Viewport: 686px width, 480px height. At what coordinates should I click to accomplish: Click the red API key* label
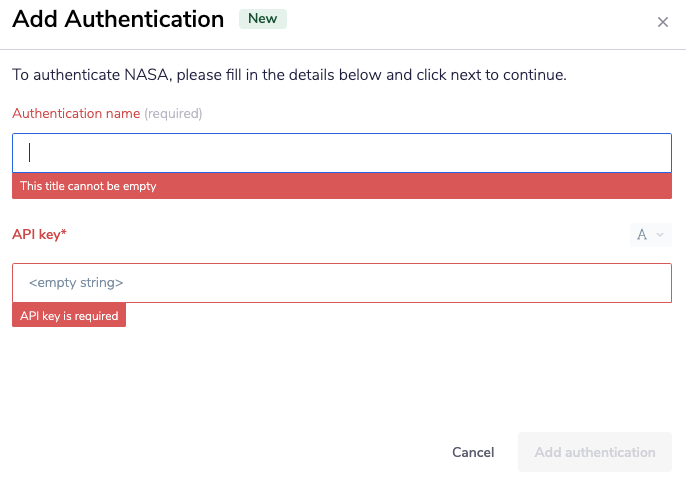[39, 234]
